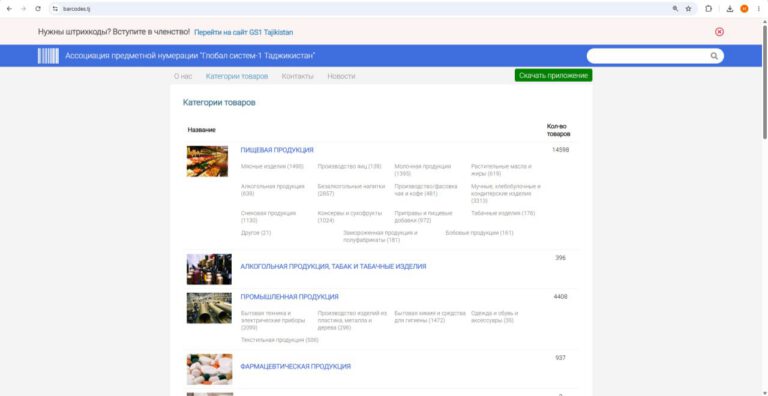The height and width of the screenshot is (396, 768).
Task: Open the 'Молочная продукция' subcategory
Action: 423,170
